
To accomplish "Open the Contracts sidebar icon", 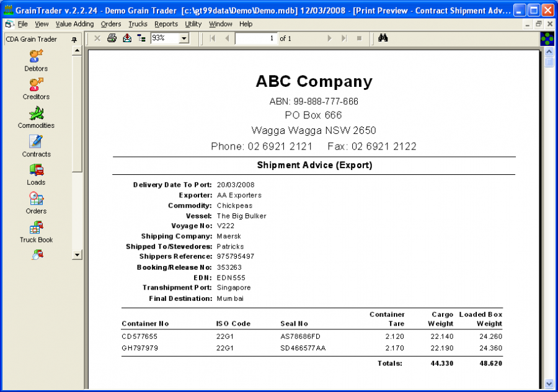I will point(37,141).
